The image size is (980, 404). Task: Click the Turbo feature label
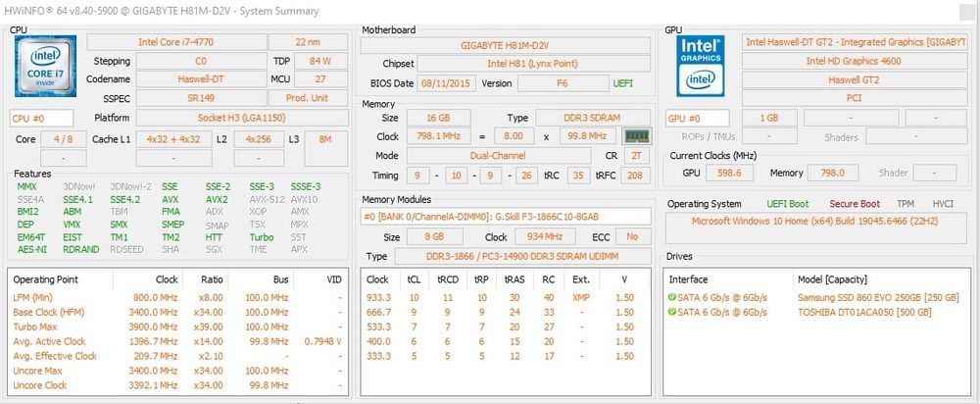tap(262, 237)
